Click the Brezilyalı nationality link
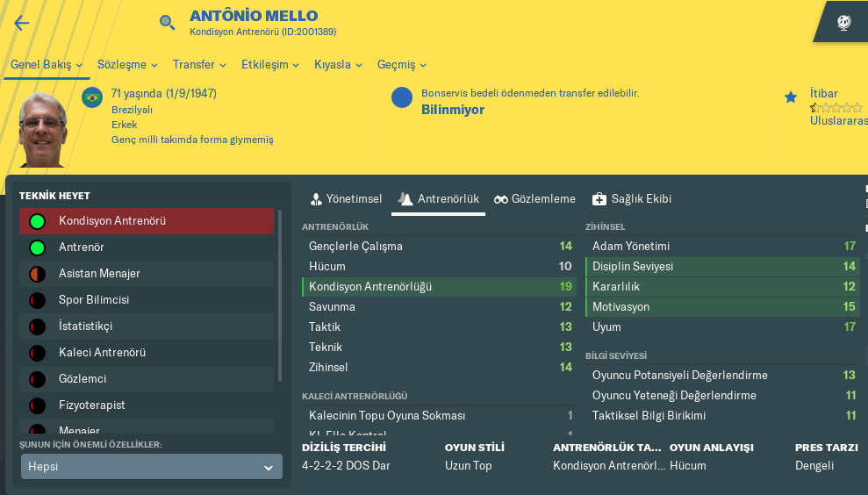Screen dimensions: 868x495 click(133, 110)
